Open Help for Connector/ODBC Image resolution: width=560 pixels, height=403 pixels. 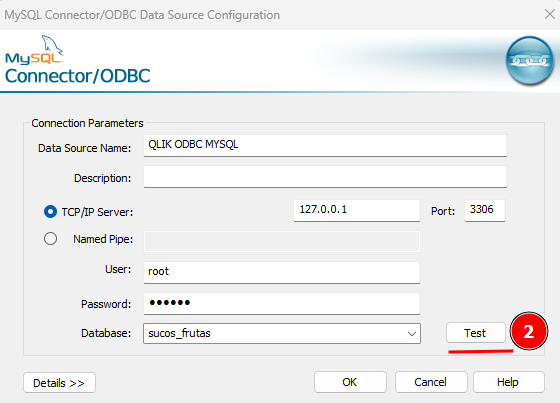click(x=509, y=382)
